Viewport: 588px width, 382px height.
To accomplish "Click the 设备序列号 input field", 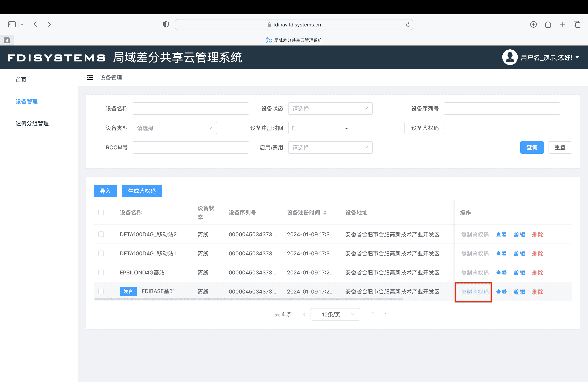I will click(501, 109).
